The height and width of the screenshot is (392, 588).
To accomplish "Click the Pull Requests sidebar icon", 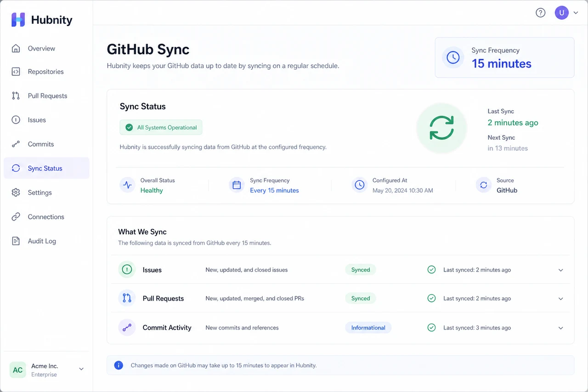I will pos(16,96).
